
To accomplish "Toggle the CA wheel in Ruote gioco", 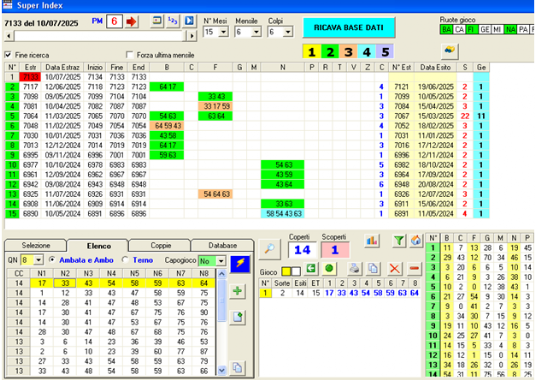I will 459,30.
